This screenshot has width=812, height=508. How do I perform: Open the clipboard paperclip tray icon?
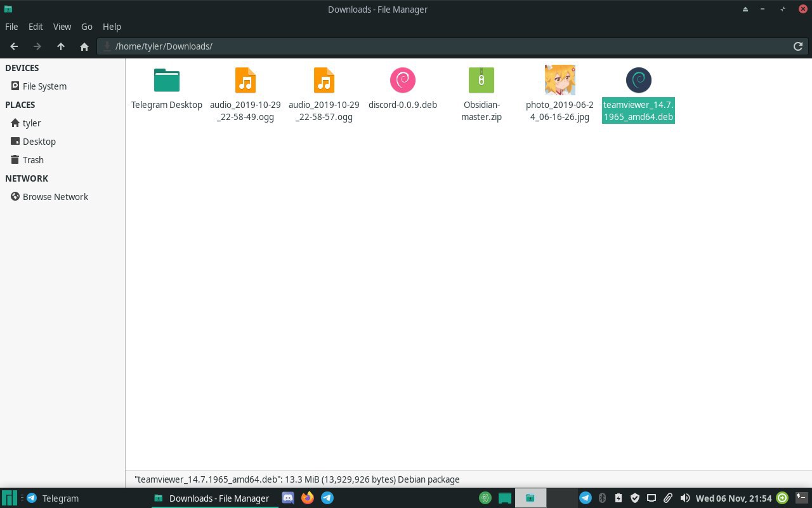point(668,498)
